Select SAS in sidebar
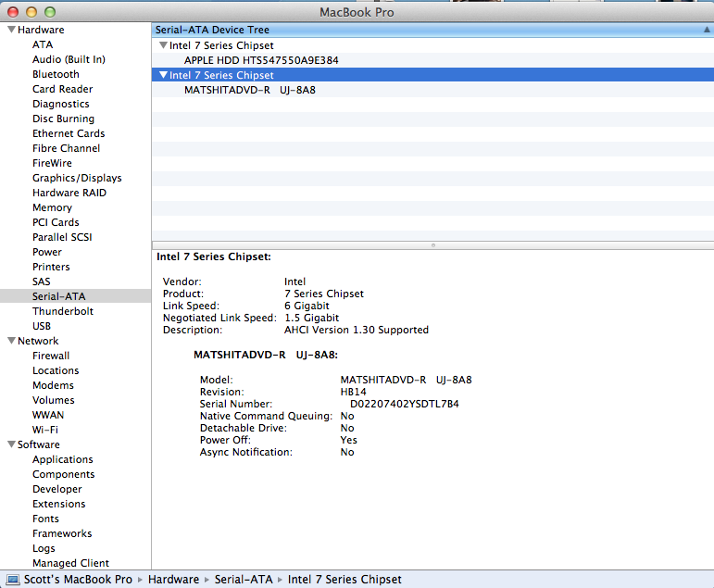Image resolution: width=714 pixels, height=588 pixels. tap(41, 281)
